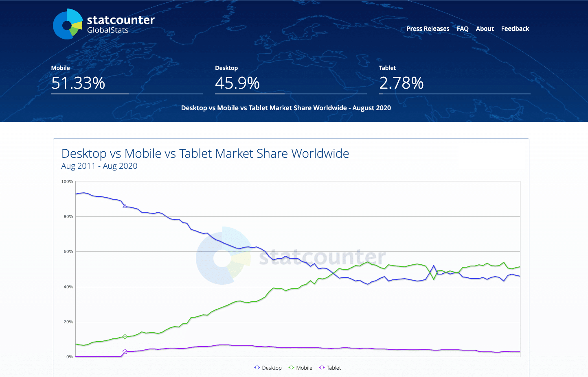
Task: Click the StatCounter logo icon
Action: [x=68, y=24]
